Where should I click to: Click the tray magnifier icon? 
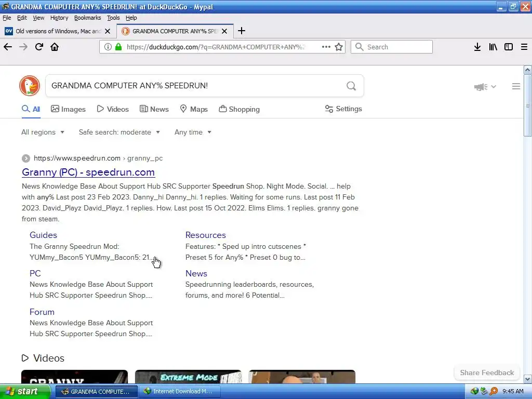click(x=494, y=391)
